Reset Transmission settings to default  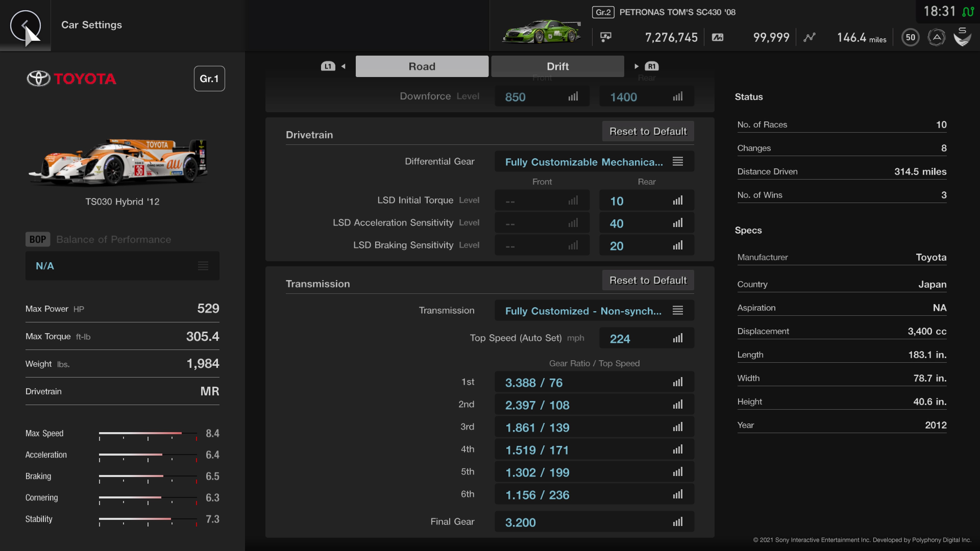(648, 280)
